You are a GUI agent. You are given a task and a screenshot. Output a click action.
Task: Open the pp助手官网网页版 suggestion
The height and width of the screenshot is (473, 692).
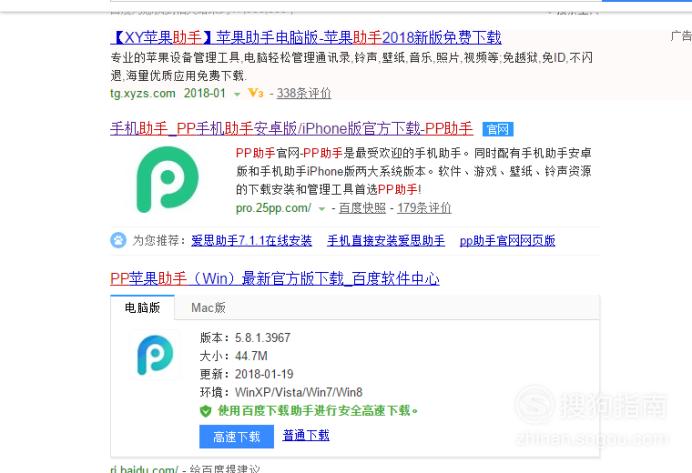(507, 240)
